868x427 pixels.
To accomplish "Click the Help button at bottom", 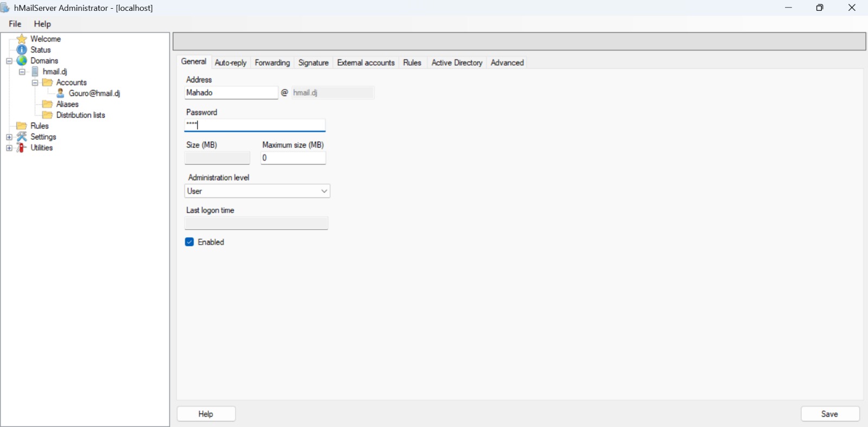I will coord(206,414).
